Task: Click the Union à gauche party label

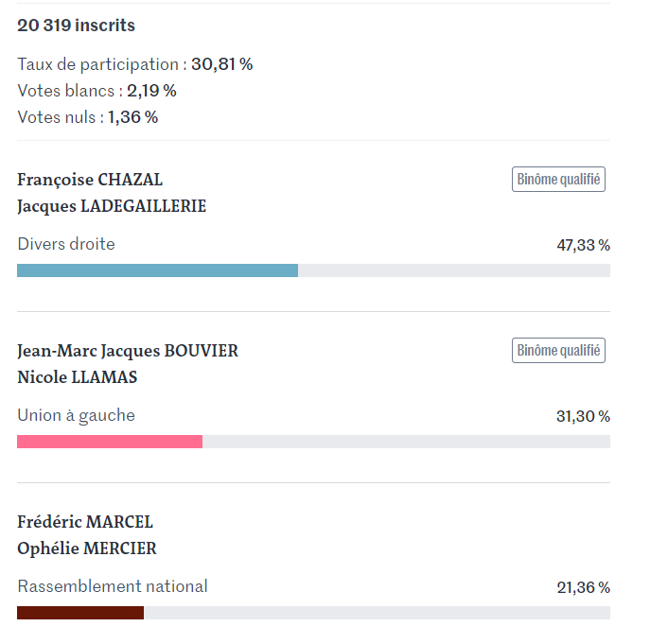Action: click(x=77, y=415)
